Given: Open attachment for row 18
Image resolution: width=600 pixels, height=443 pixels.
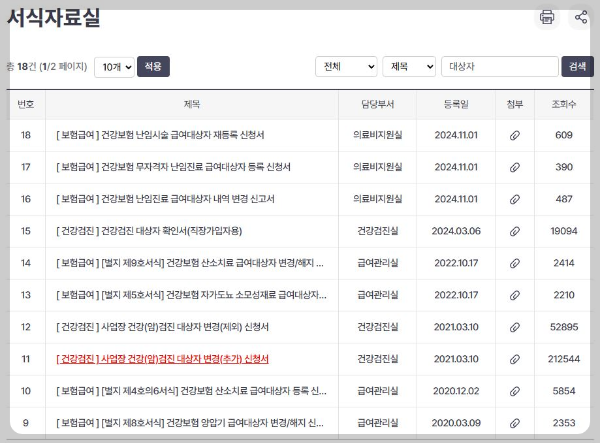Looking at the screenshot, I should [x=515, y=135].
